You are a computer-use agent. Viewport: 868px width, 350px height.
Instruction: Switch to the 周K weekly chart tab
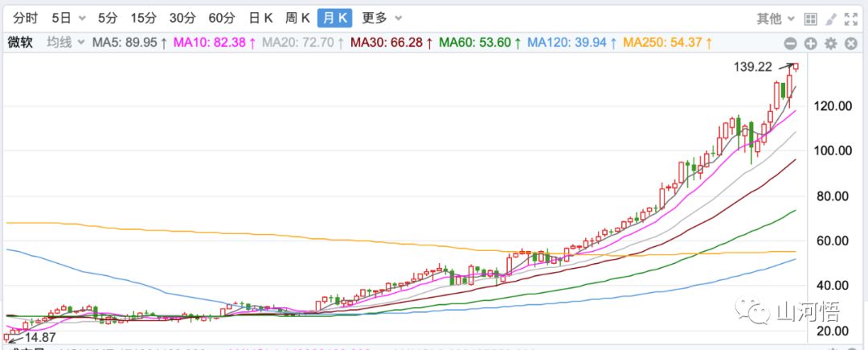(x=297, y=18)
